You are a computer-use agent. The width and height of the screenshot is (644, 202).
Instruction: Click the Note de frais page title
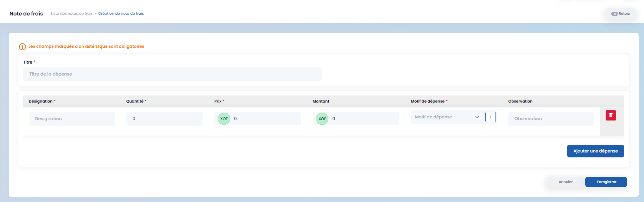pos(26,14)
